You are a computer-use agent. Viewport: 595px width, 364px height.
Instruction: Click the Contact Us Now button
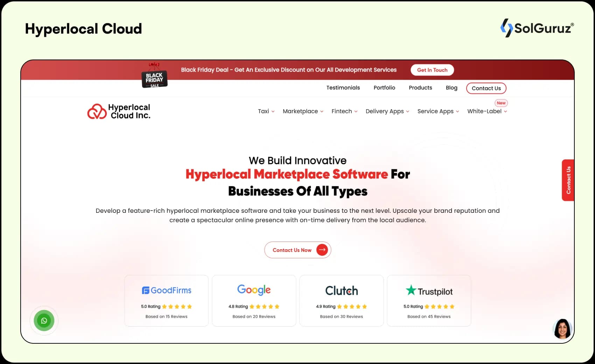click(x=297, y=250)
